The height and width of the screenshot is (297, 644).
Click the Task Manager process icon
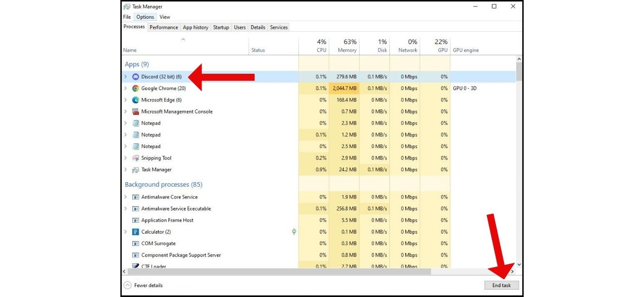135,169
